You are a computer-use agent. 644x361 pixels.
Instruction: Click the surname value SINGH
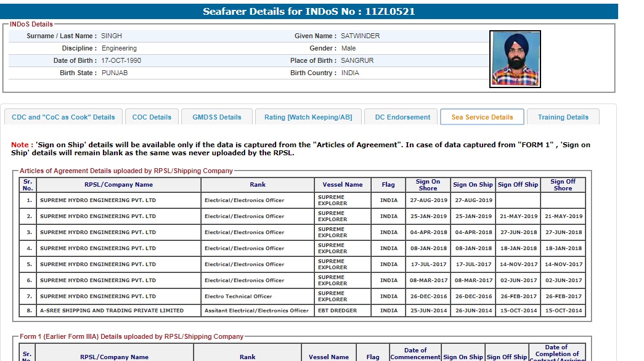112,36
